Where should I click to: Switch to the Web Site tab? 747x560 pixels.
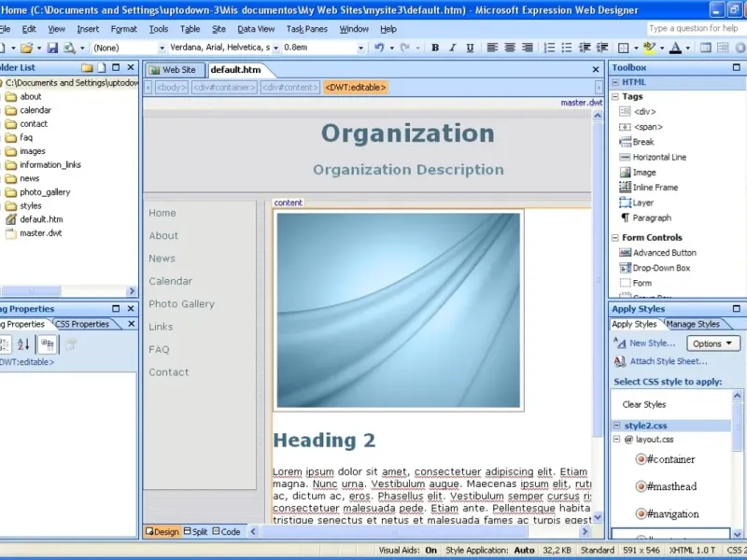coord(175,70)
